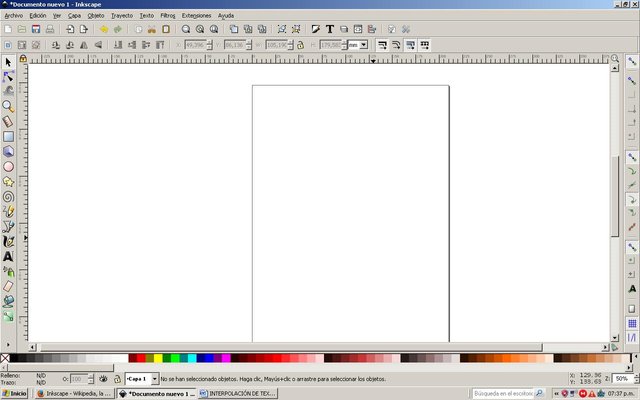Toggle the width/height lock ratio padlock
The width and height of the screenshot is (640, 400).
(300, 45)
